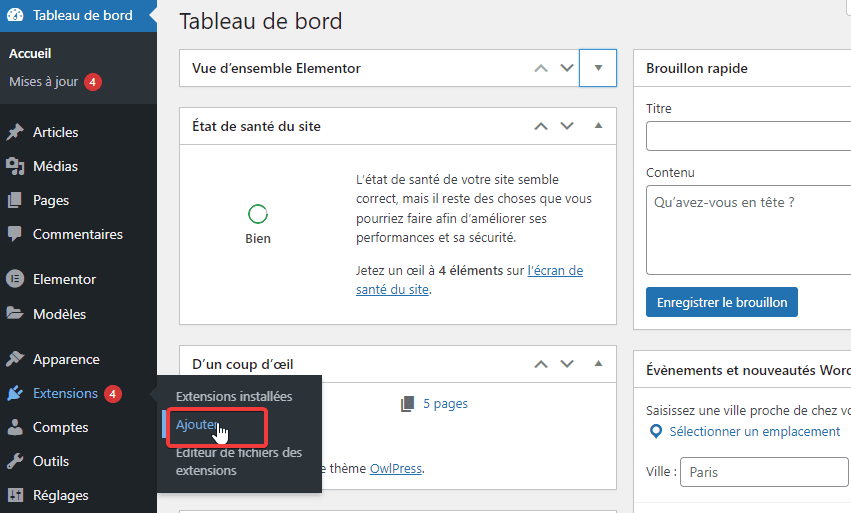Image resolution: width=851 pixels, height=513 pixels.
Task: Click the Articles pushpin icon
Action: [15, 132]
